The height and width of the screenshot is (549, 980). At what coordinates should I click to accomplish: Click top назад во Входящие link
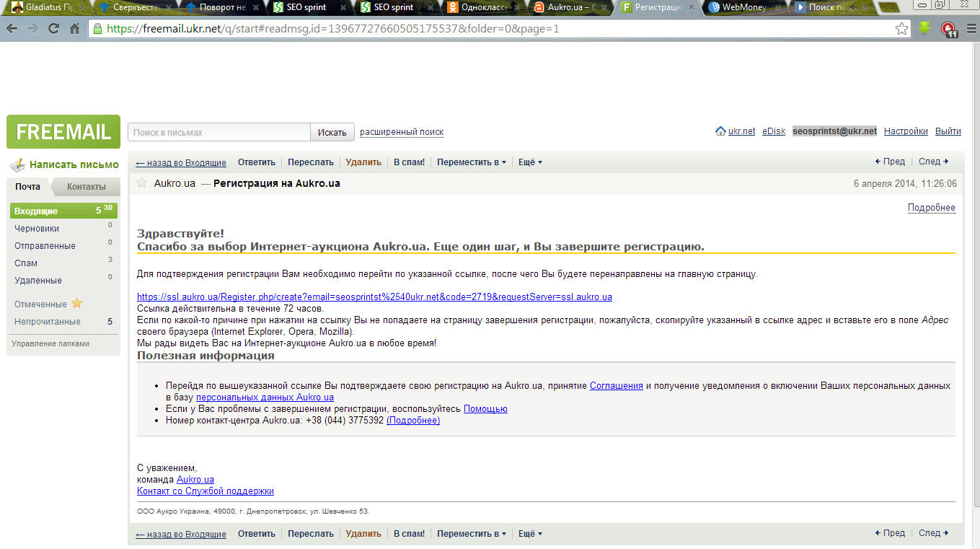pos(181,162)
